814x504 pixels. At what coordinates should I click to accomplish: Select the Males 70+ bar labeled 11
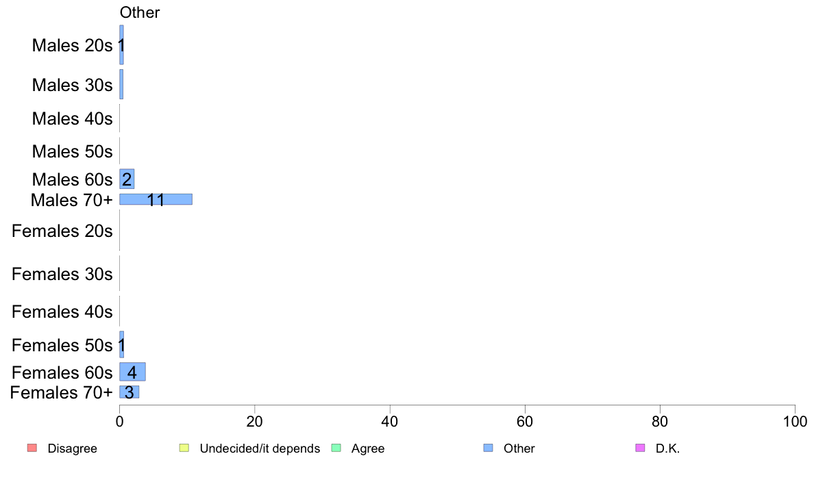coord(156,199)
